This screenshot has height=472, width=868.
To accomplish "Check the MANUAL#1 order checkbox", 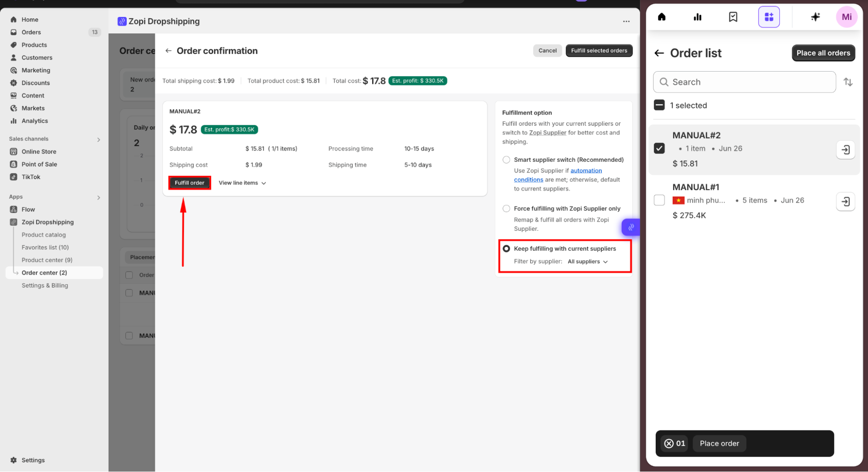I will point(659,200).
